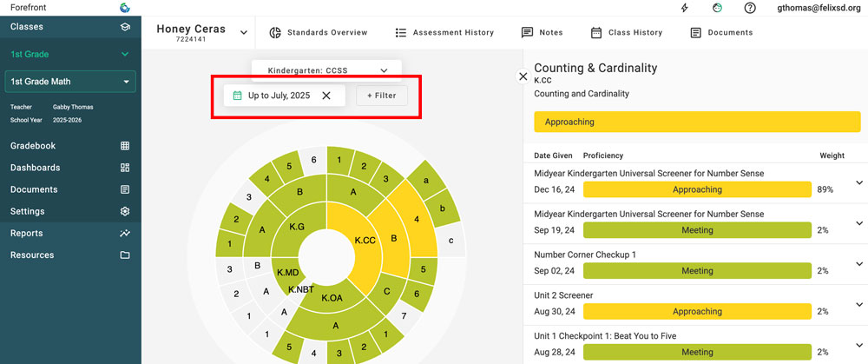Screen dimensions: 868x364
Task: Open the 1st Grade Math class dropdown
Action: [x=127, y=82]
